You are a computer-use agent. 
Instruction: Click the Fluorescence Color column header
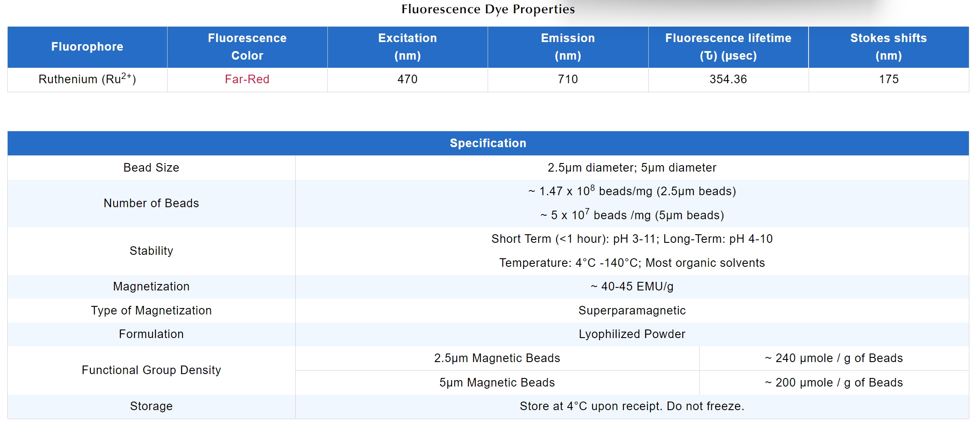tap(247, 47)
